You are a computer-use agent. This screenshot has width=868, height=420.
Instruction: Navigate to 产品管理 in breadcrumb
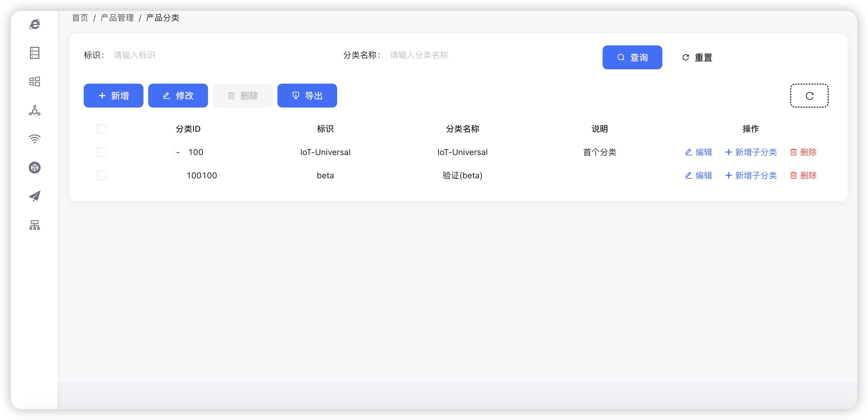pos(117,18)
